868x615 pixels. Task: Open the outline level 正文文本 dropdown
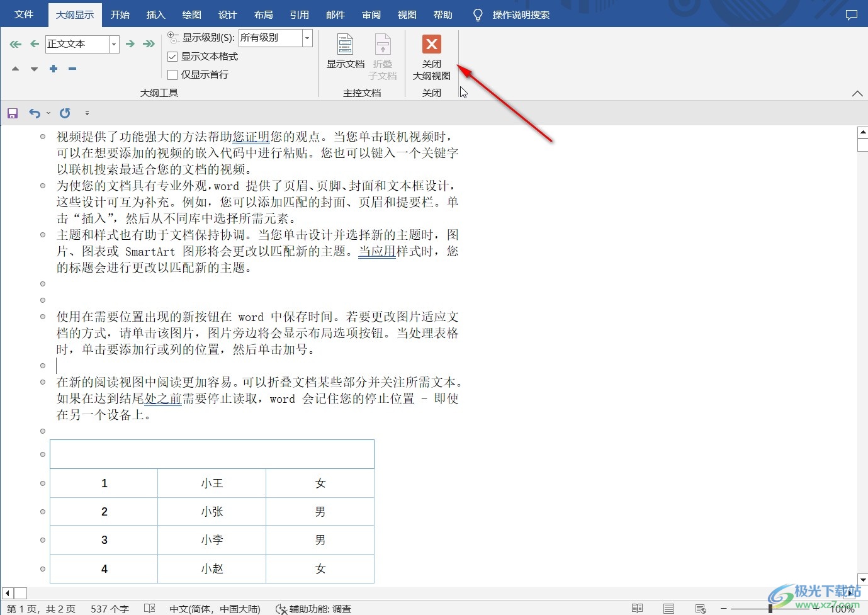(x=114, y=44)
